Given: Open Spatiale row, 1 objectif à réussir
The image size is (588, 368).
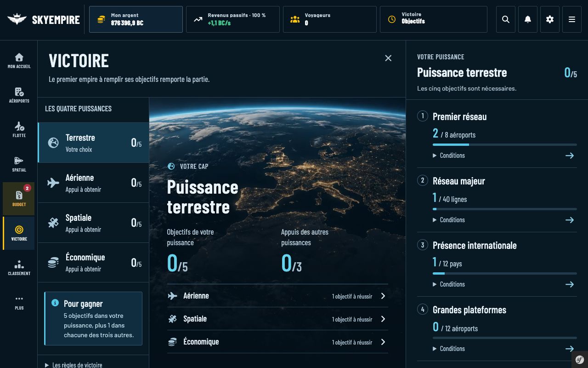Looking at the screenshot, I should tap(277, 319).
